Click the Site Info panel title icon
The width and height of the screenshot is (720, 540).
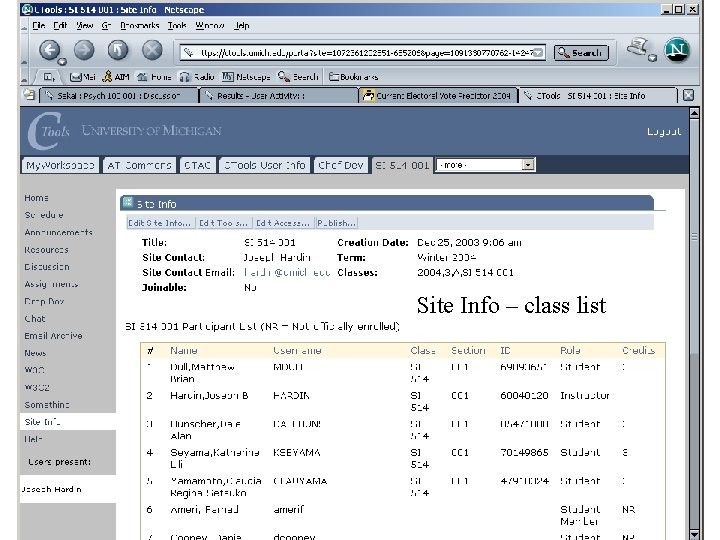[x=128, y=202]
